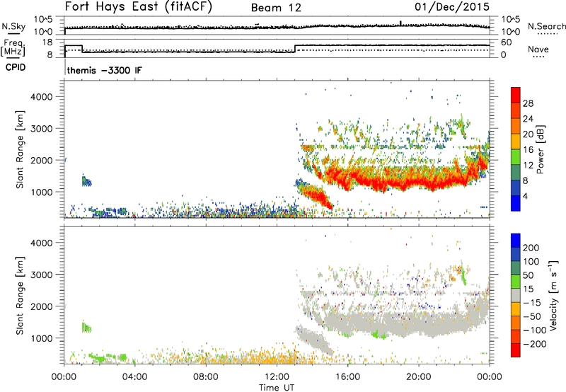The width and height of the screenshot is (566, 392).
Task: Click the descending red streak between 13:00 and 15:00 in power panel
Action: pos(315,195)
